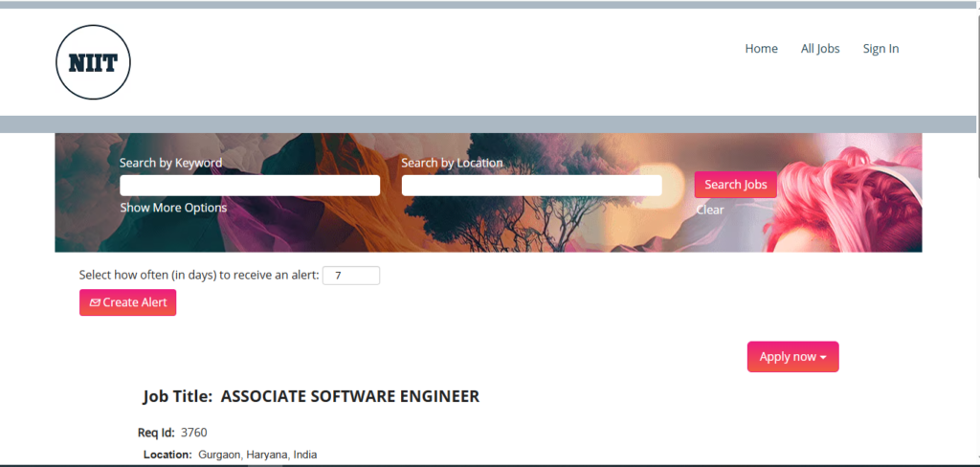Click the Search by Keyword label
The image size is (980, 467).
pyautogui.click(x=170, y=164)
